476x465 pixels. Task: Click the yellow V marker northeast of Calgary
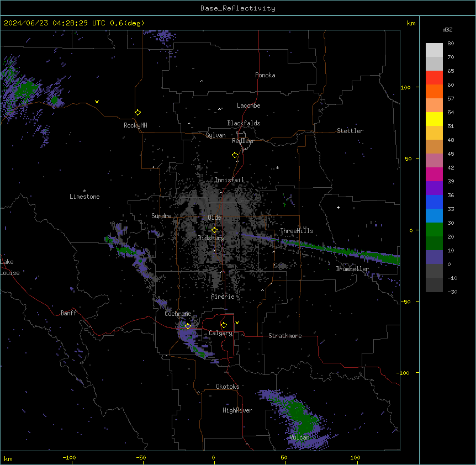pyautogui.click(x=237, y=323)
